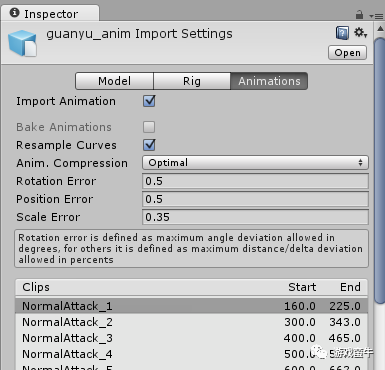Select the NormalAttack_4 clip
Viewport: 385px width, 370px height.
click(192, 354)
